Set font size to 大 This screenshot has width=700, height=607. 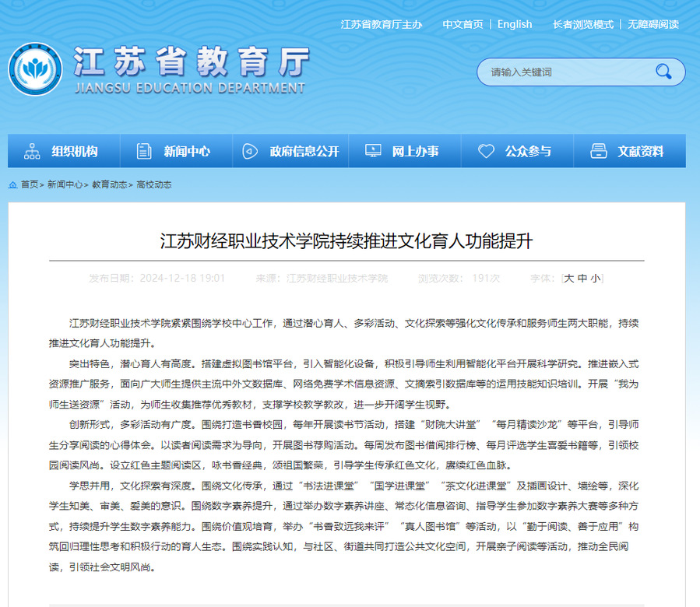tap(568, 278)
